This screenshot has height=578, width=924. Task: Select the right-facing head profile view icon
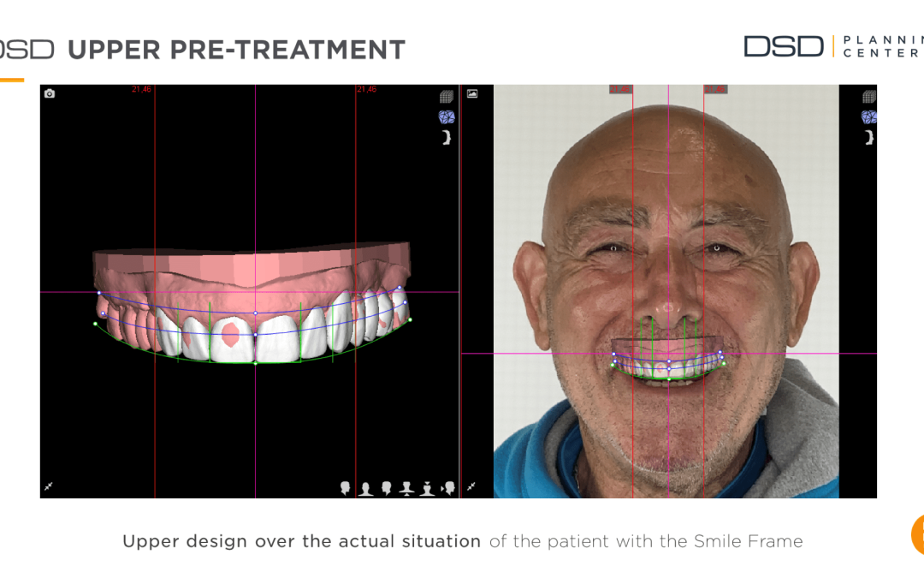346,488
